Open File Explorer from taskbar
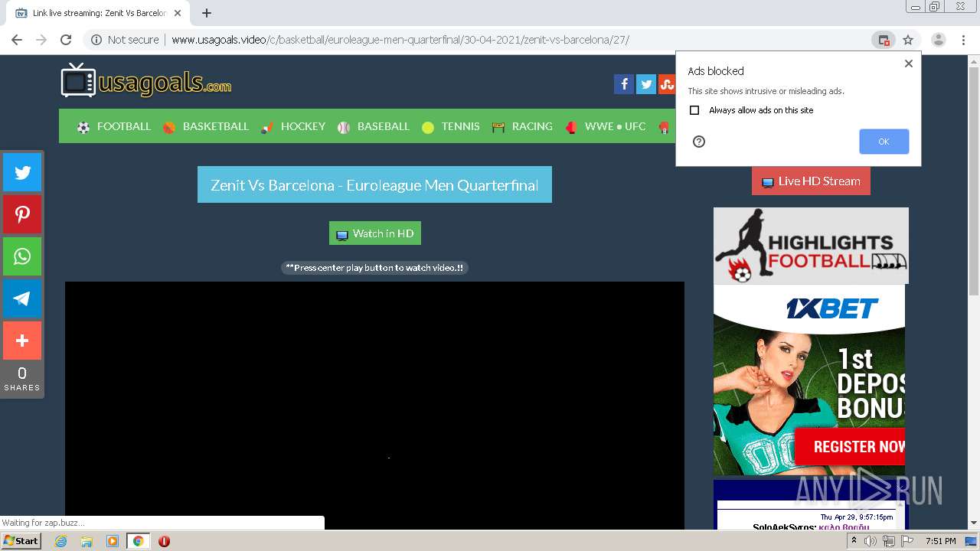This screenshot has height=551, width=980. point(87,541)
